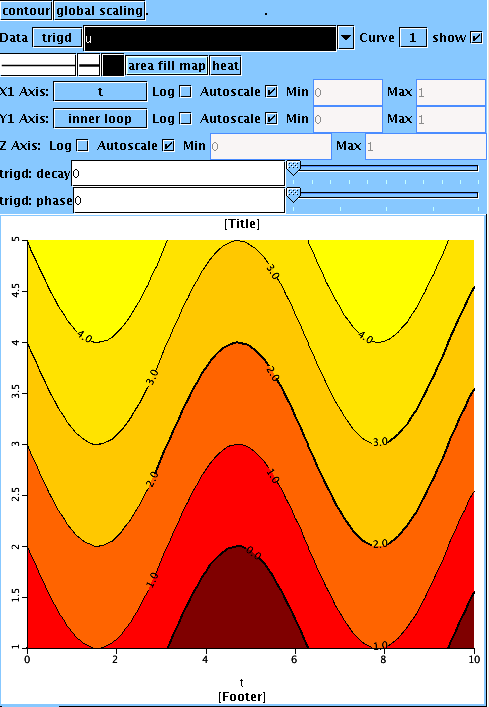Viewport: 489px width, 707px height.
Task: Click the 0.0 contour label
Action: pyautogui.click(x=254, y=553)
